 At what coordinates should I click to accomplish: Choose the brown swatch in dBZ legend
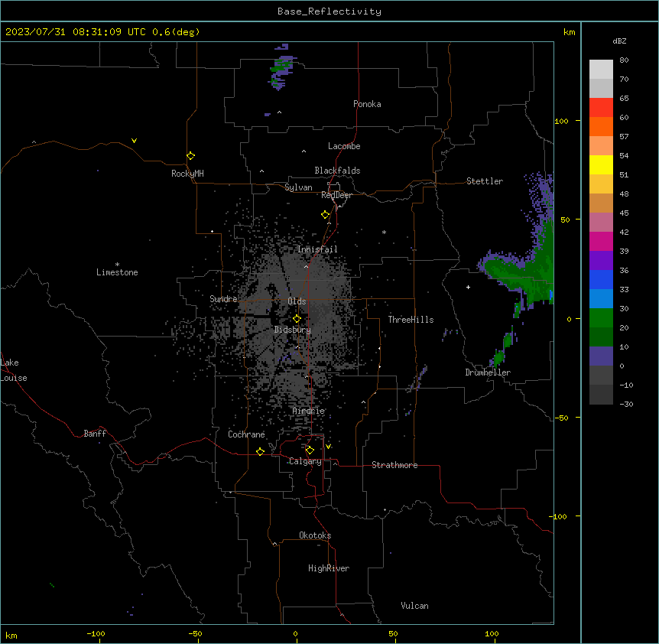click(x=601, y=203)
